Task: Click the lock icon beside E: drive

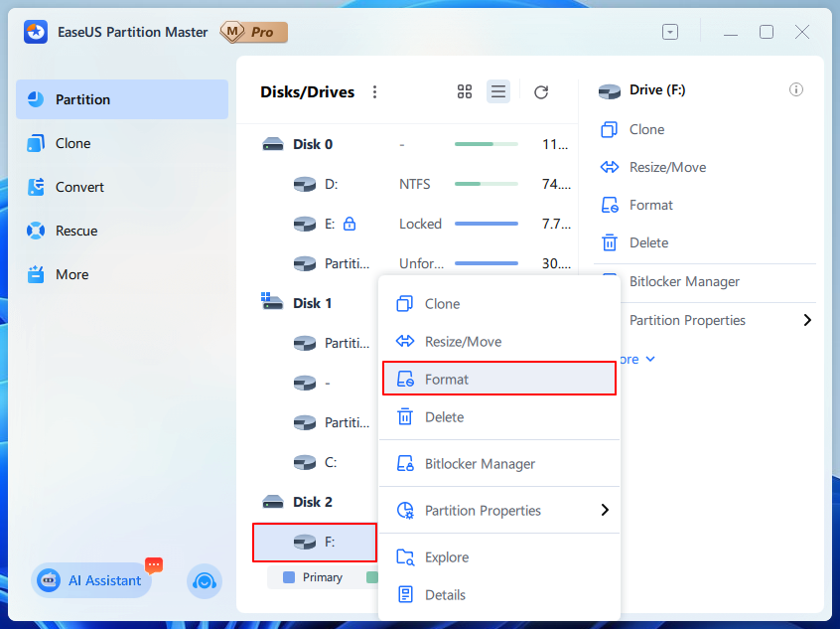Action: [x=350, y=224]
